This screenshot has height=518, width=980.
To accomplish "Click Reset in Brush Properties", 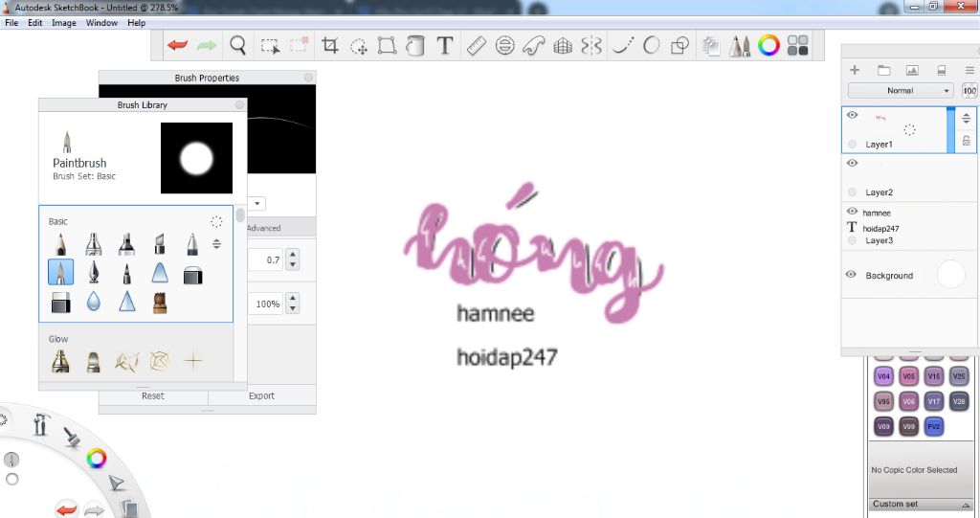I will click(153, 396).
